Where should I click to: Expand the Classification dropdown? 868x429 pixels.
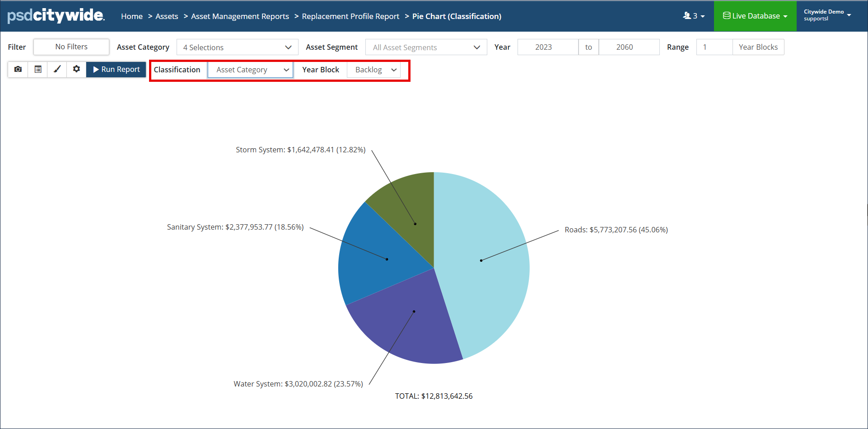click(250, 70)
